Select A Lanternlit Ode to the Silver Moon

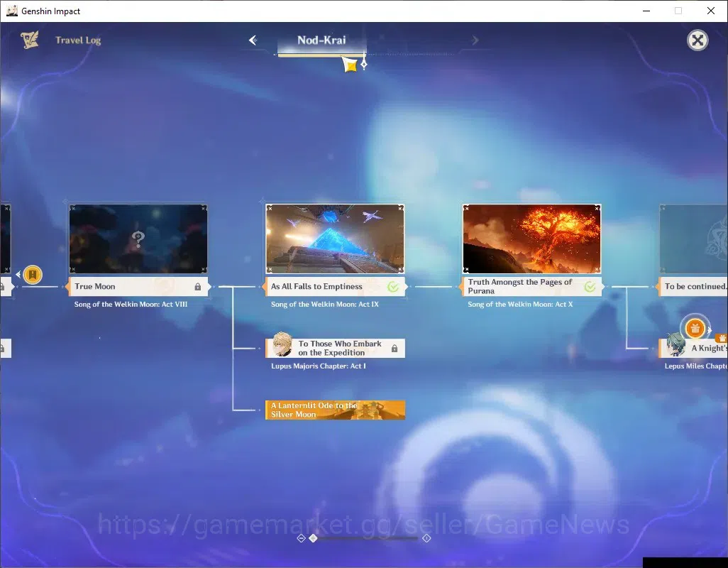click(335, 410)
